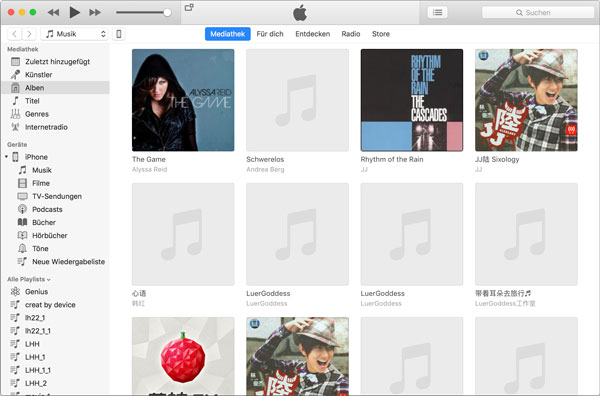
Task: Open the Radio tab
Action: tap(351, 34)
